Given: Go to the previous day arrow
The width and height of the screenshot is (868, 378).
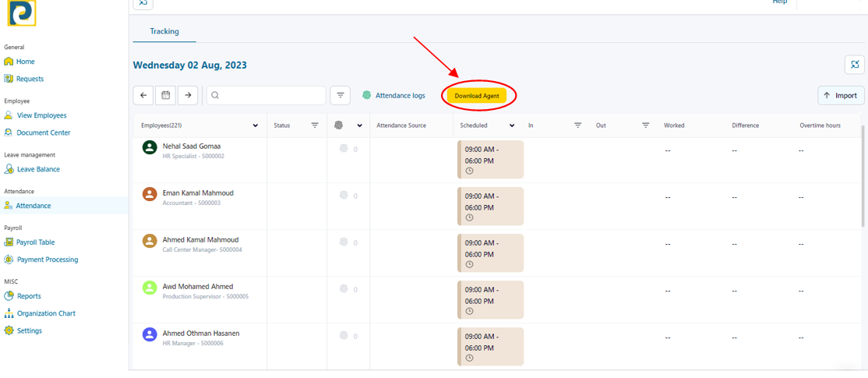Looking at the screenshot, I should point(143,95).
